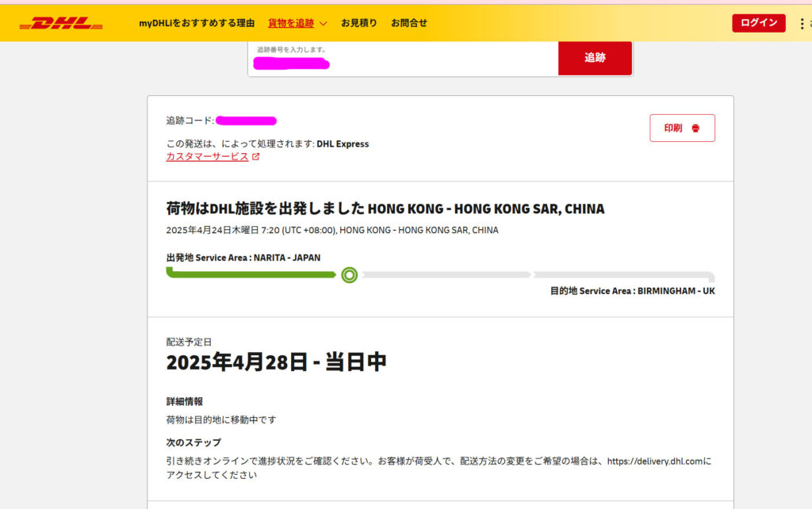Open the お問合せ menu item
Screen dimensions: 812x509
pos(409,23)
